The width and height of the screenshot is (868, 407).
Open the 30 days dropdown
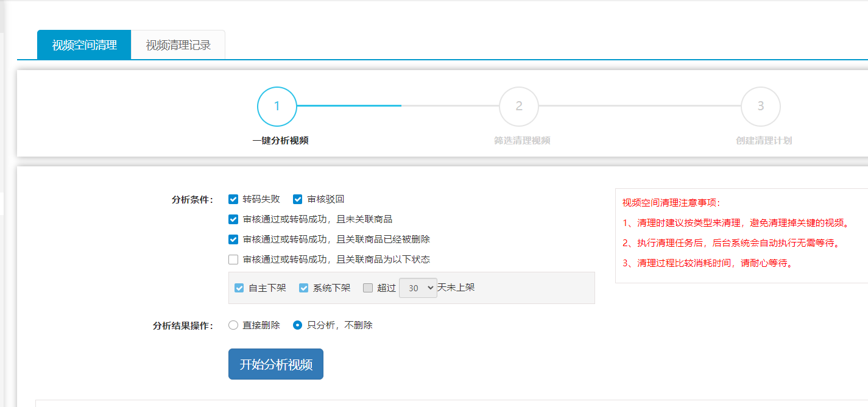pos(418,288)
